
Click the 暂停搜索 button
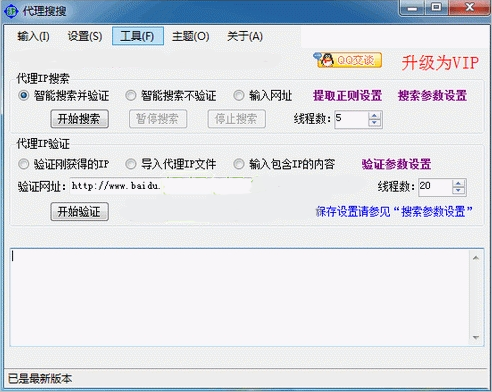[x=158, y=119]
